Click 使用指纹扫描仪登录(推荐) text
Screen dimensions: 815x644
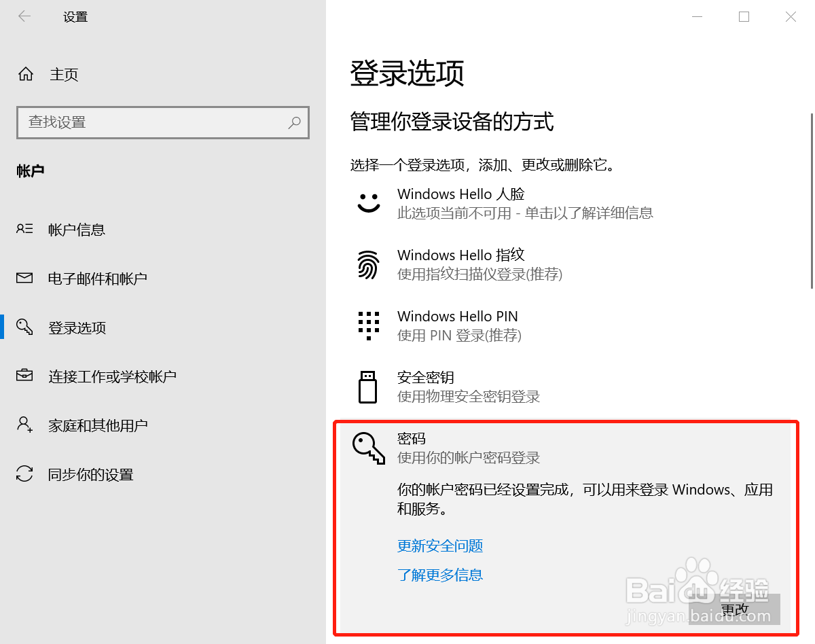point(479,274)
